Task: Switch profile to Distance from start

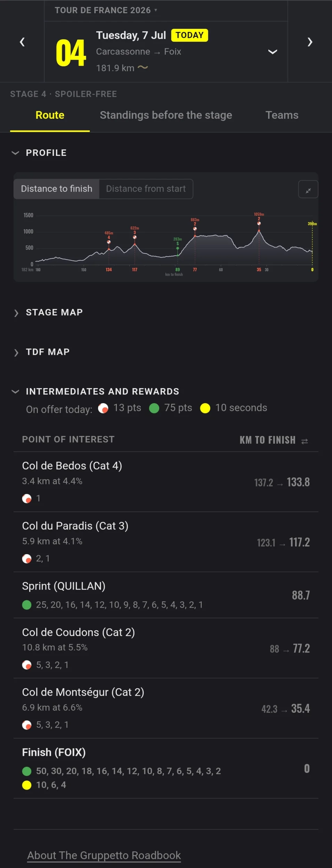Action: click(146, 189)
